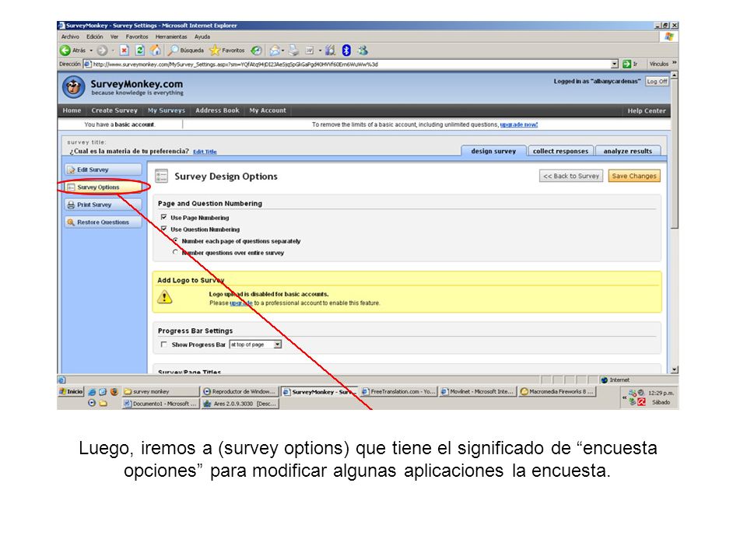Go to browser Home page icon

pos(156,50)
